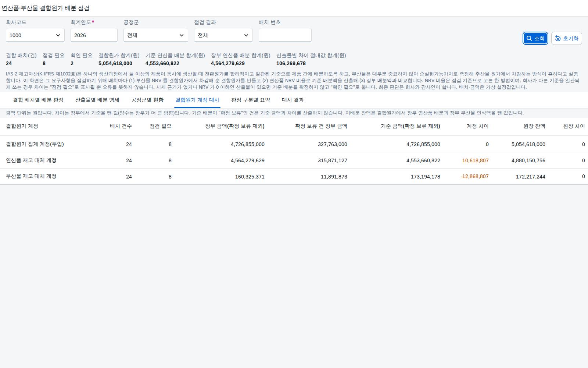Click the 확정 보류 건 장부 금액 header
The image size is (588, 368).
(321, 126)
